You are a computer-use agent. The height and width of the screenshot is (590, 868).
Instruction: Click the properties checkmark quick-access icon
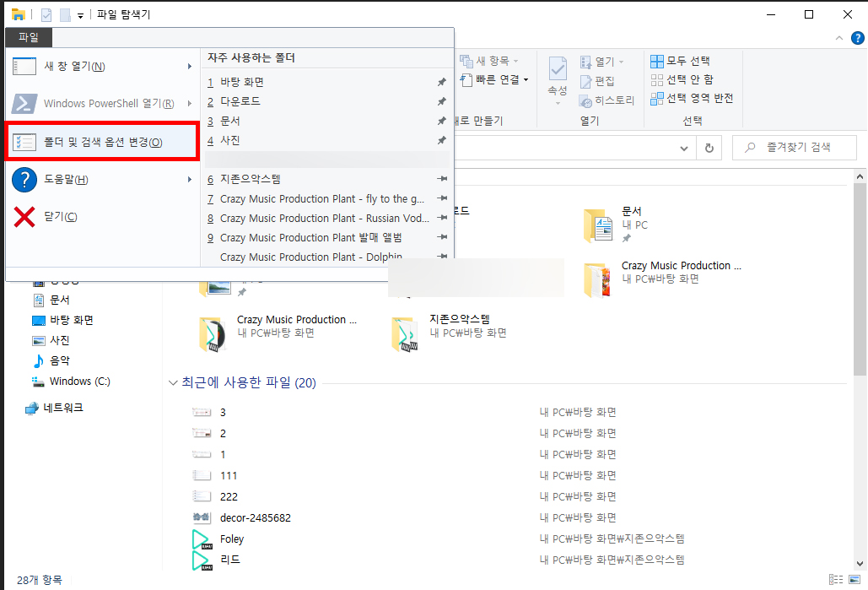tap(46, 15)
